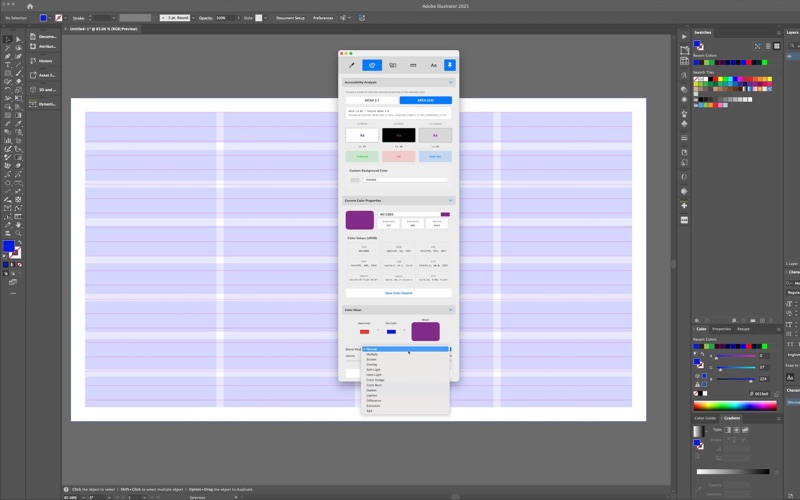Click the On Black contrast preview box

(x=398, y=135)
